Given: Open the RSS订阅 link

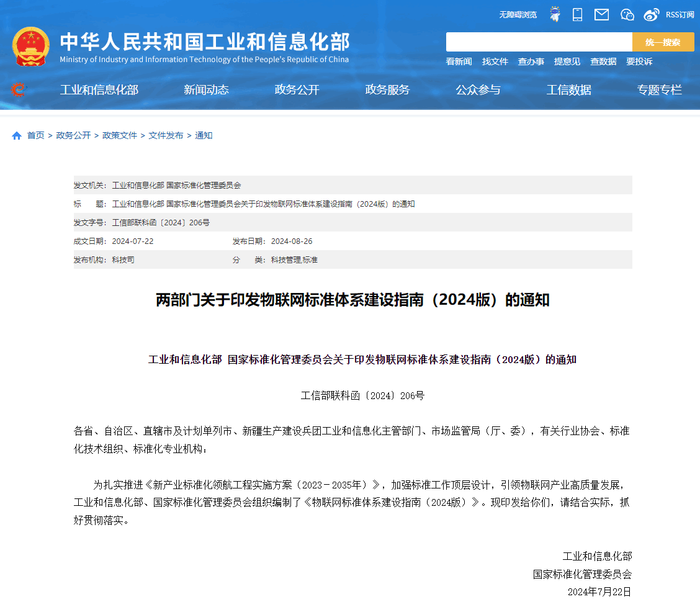Looking at the screenshot, I should [680, 15].
